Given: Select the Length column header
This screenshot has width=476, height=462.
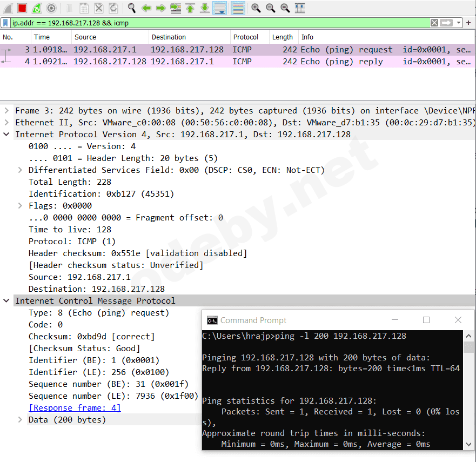Looking at the screenshot, I should click(282, 37).
